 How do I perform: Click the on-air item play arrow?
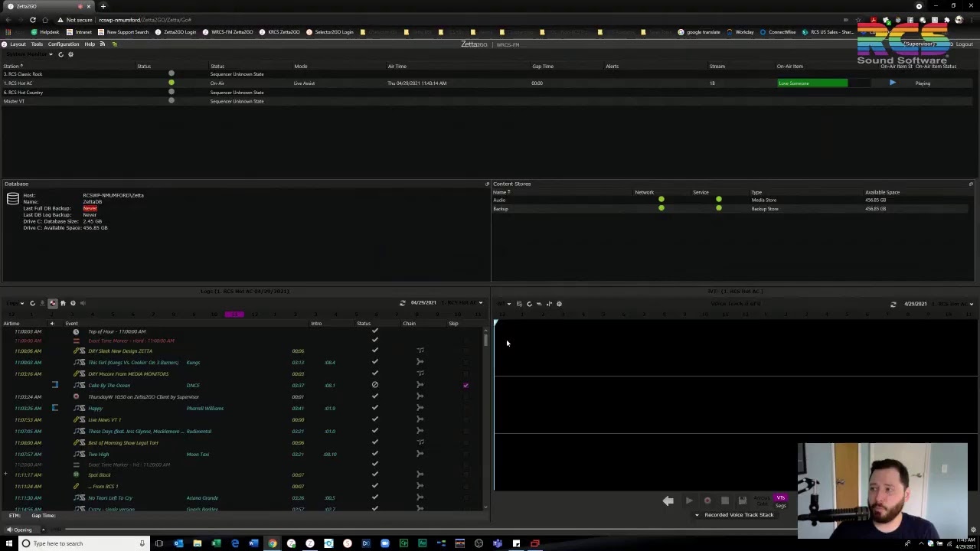(892, 83)
